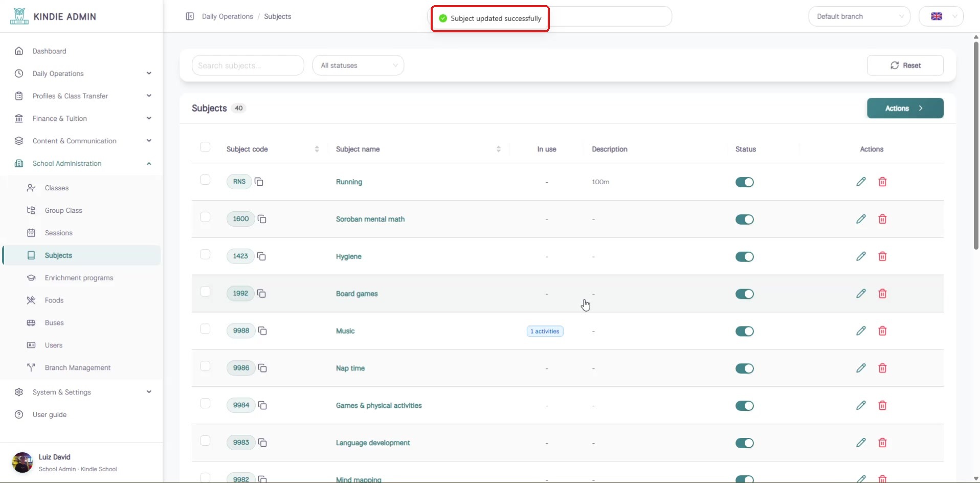Click the Daily Operations breadcrumb link

tap(228, 16)
